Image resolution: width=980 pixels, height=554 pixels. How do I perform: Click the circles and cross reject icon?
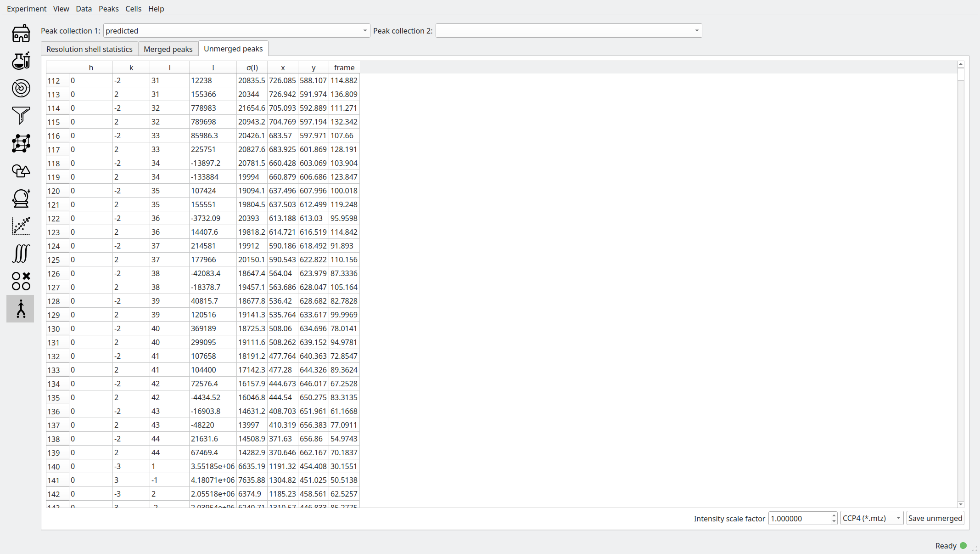[21, 281]
